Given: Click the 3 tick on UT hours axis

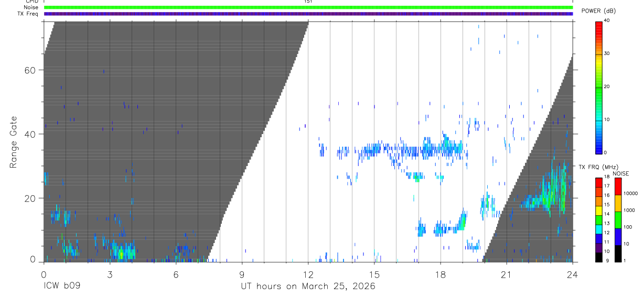Looking at the screenshot, I should 110,274.
